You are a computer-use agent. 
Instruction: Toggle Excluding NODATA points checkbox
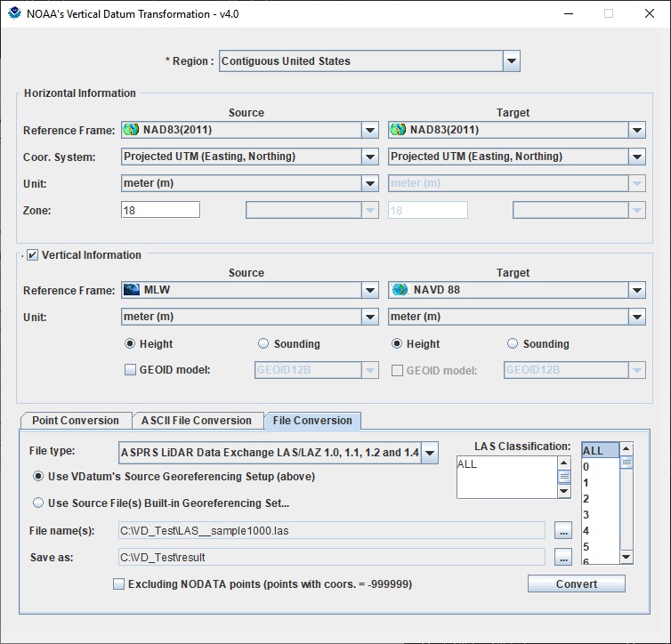tap(118, 584)
